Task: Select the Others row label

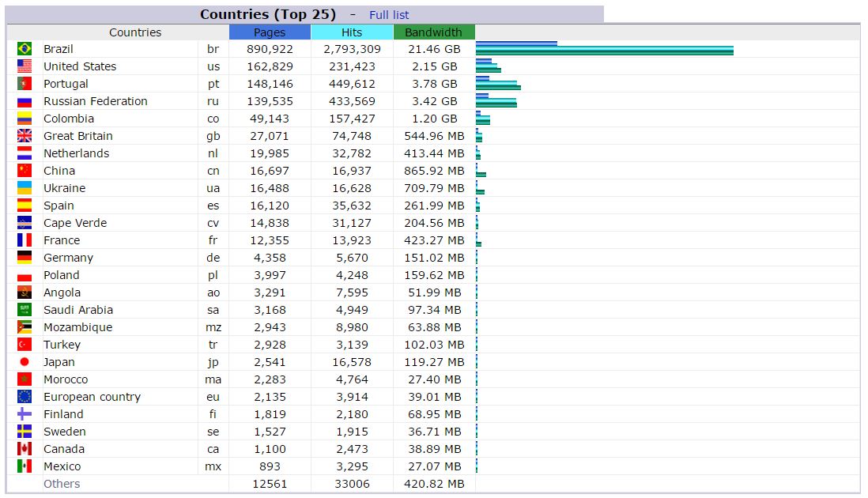Action: point(62,484)
